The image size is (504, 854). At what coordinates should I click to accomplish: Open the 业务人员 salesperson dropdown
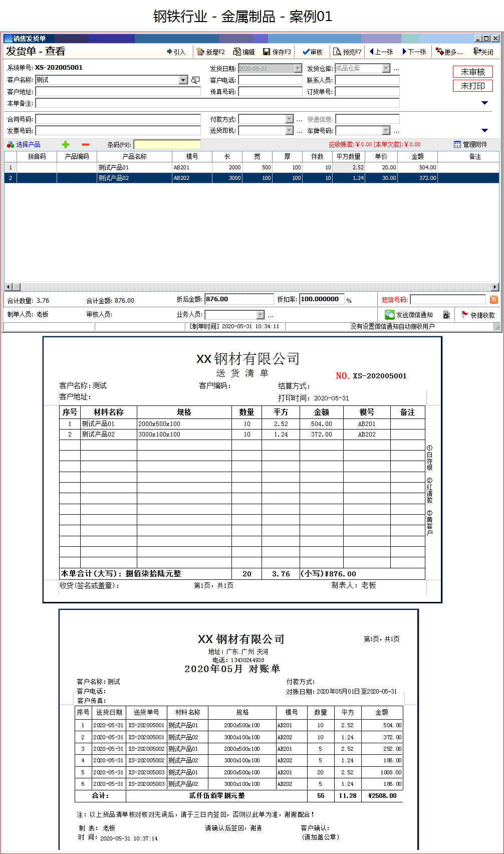coord(260,315)
